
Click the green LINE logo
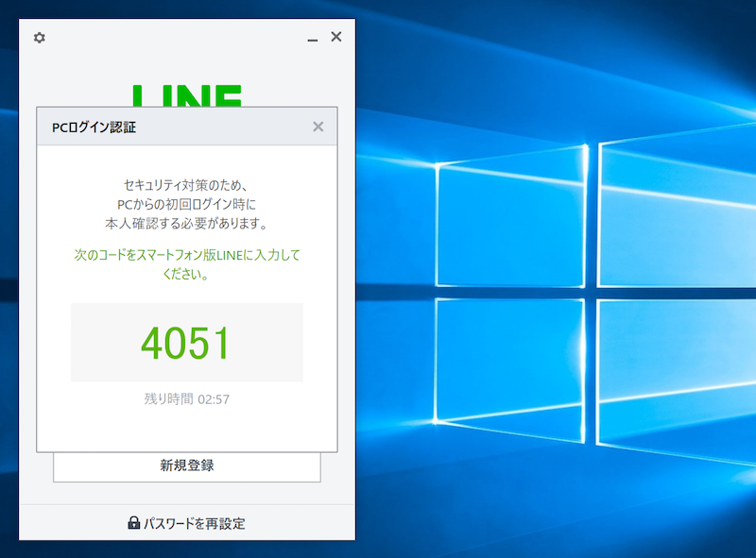(187, 96)
